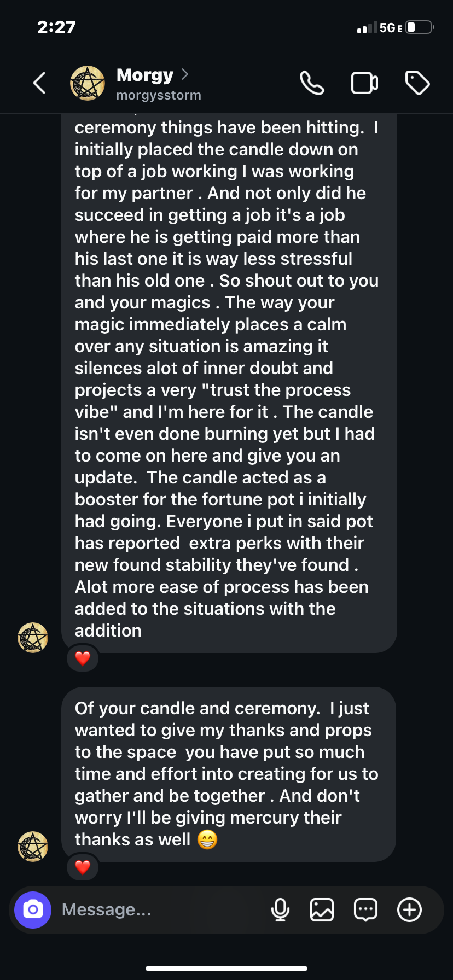The width and height of the screenshot is (453, 980).
Task: Start a video call with Morgy
Action: point(364,83)
